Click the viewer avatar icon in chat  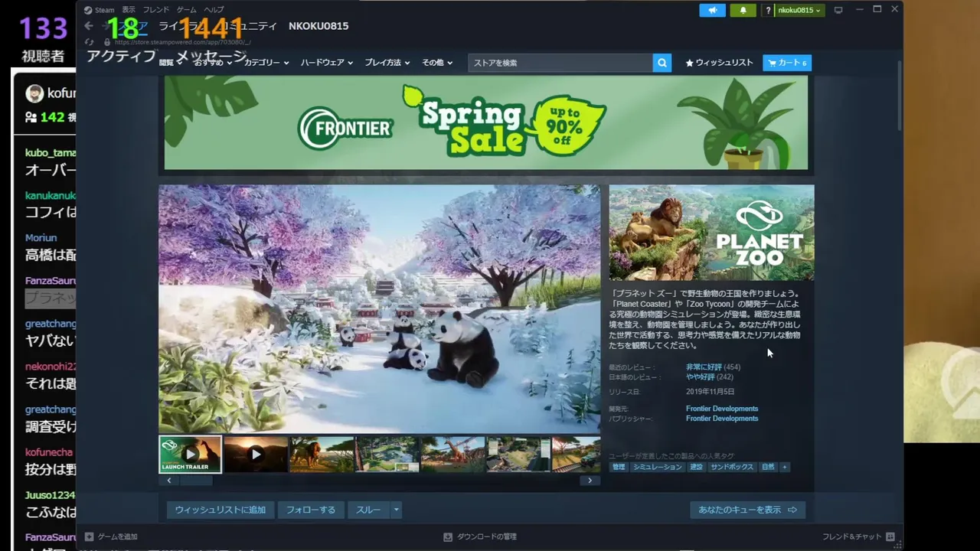(x=34, y=93)
